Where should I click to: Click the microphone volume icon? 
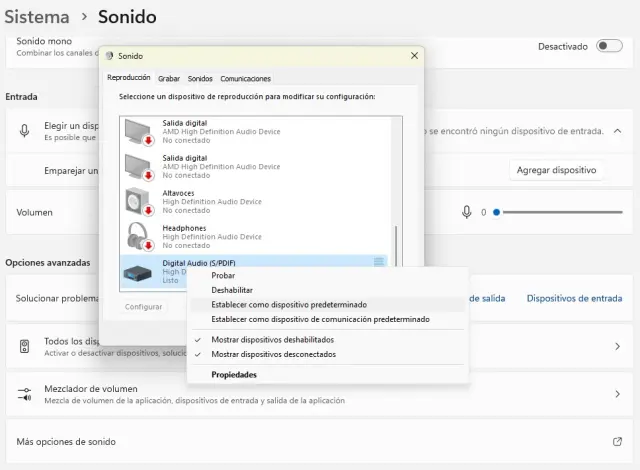[466, 212]
